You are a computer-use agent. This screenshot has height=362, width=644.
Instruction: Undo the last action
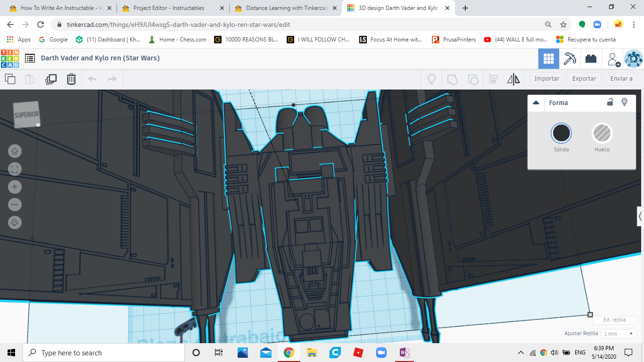click(x=92, y=79)
